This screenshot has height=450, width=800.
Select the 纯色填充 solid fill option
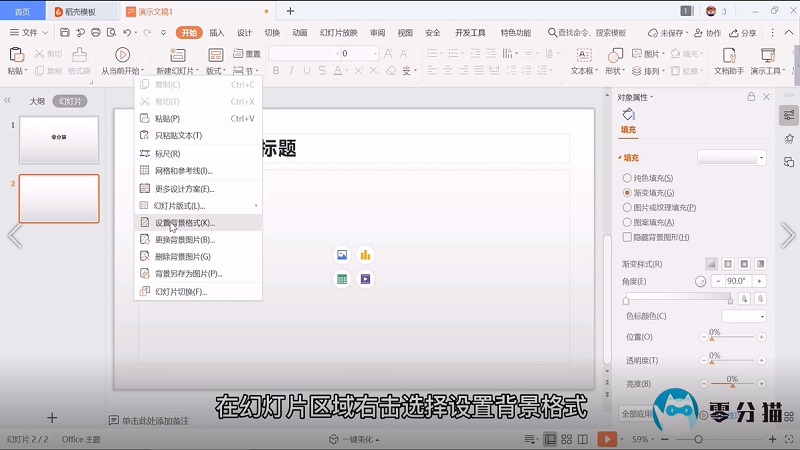point(627,177)
